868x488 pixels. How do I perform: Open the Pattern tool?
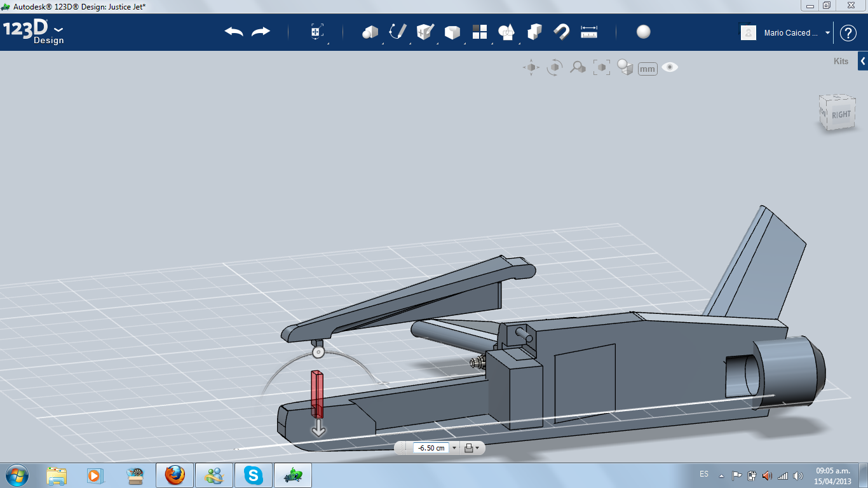click(x=479, y=32)
